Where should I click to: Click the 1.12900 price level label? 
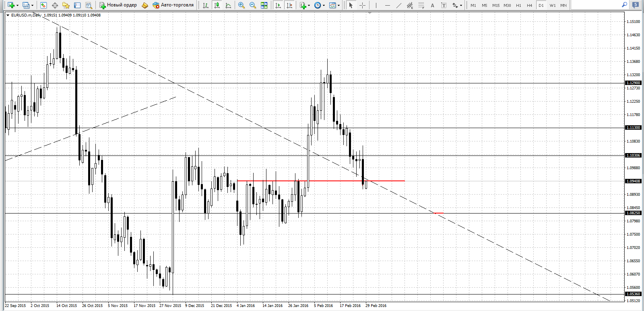pos(633,83)
